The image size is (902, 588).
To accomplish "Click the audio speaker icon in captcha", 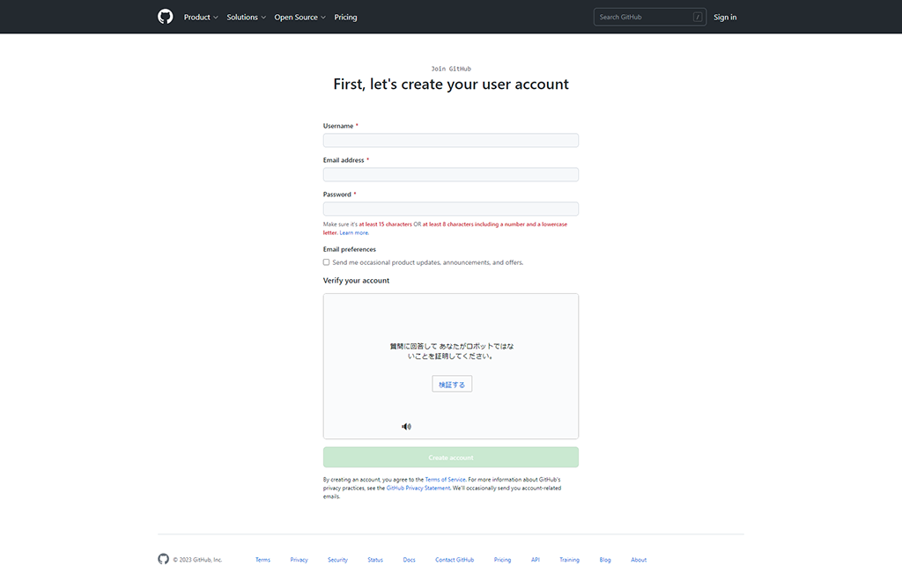I will pyautogui.click(x=406, y=426).
